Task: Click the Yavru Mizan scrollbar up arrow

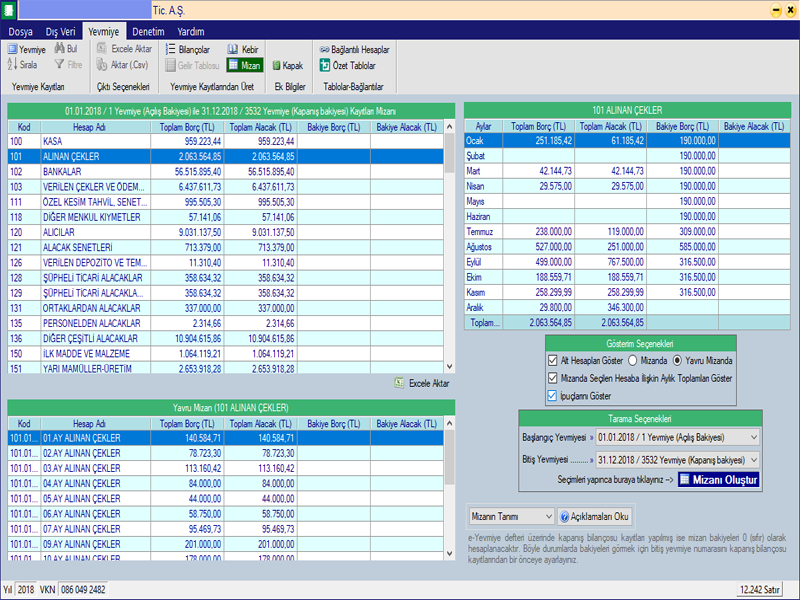Action: (x=449, y=423)
